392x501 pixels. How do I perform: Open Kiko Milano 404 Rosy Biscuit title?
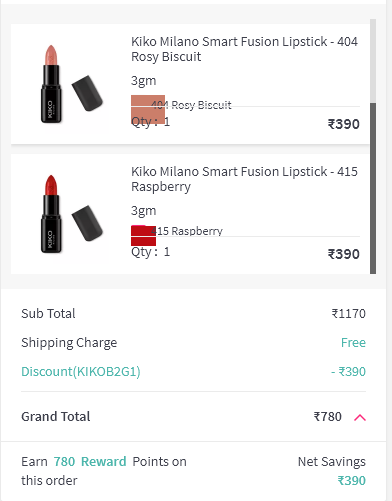244,49
